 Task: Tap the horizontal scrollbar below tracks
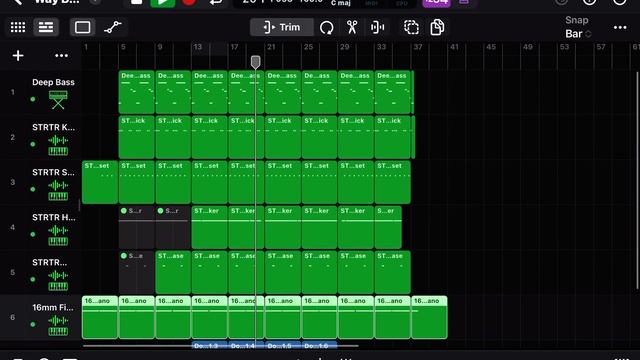220,346
